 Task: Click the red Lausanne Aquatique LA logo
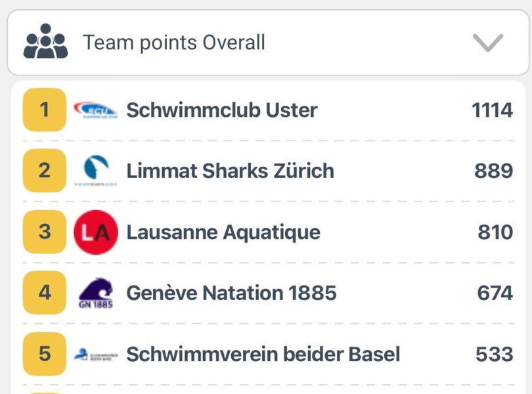pos(96,232)
